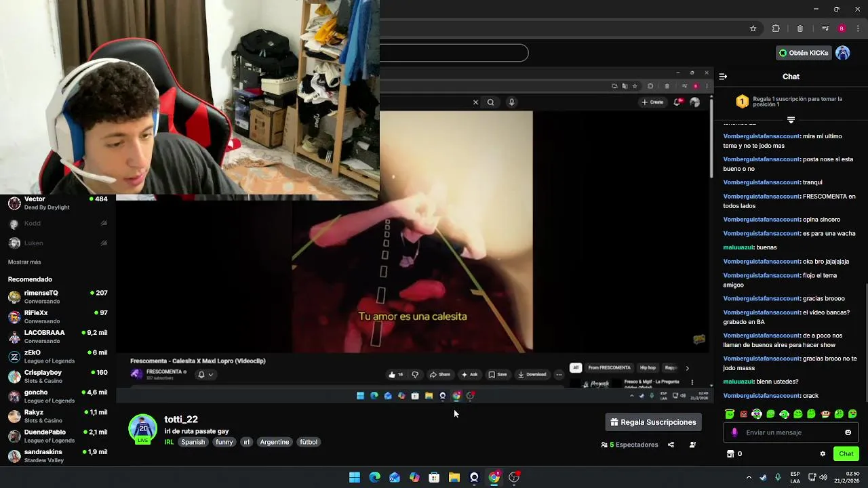Click the angry red emote in chat
868x488 pixels.
click(x=743, y=414)
